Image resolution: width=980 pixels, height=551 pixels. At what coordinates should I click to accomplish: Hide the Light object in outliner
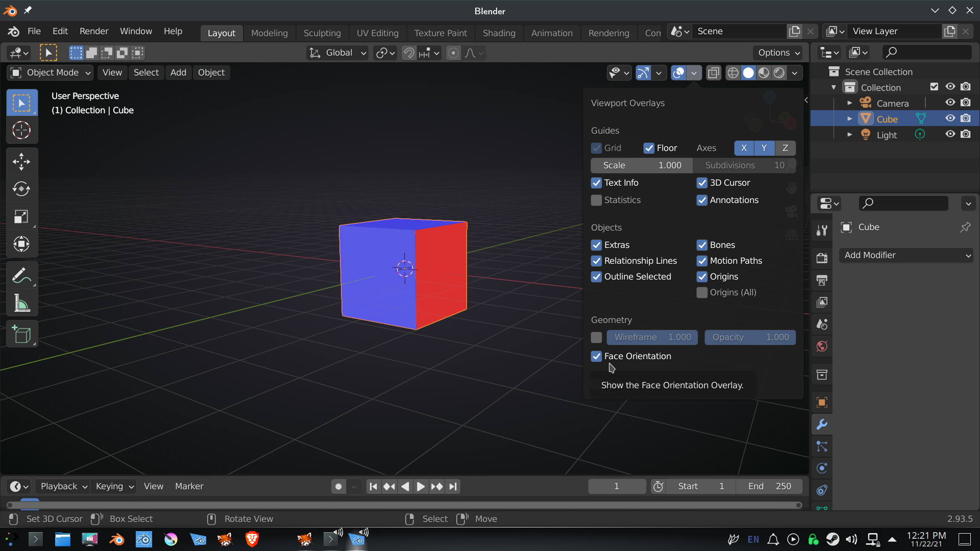click(x=950, y=135)
